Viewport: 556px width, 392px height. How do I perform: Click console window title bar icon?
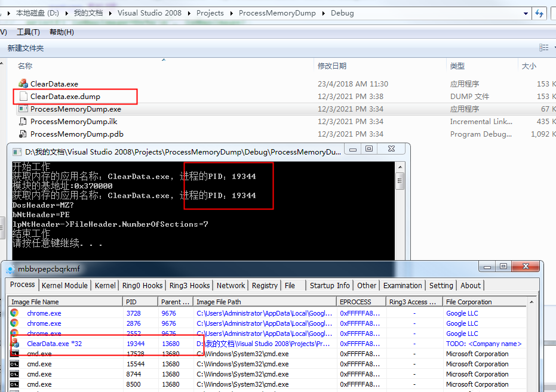[17, 152]
